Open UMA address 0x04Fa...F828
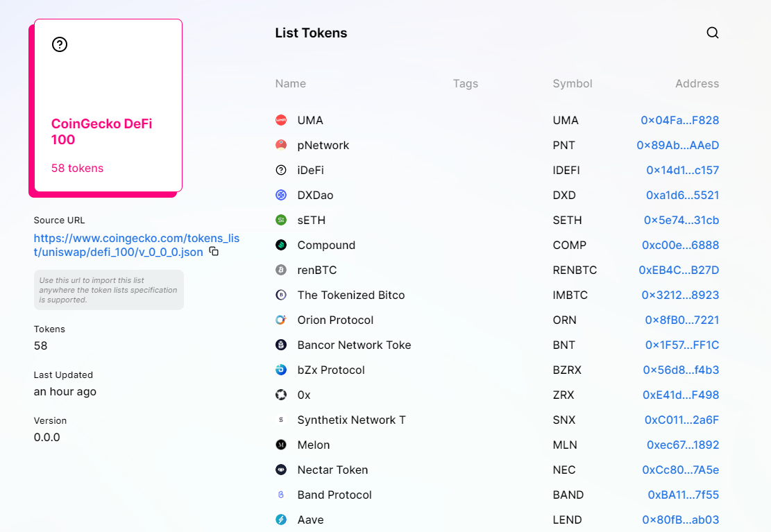 pos(679,120)
